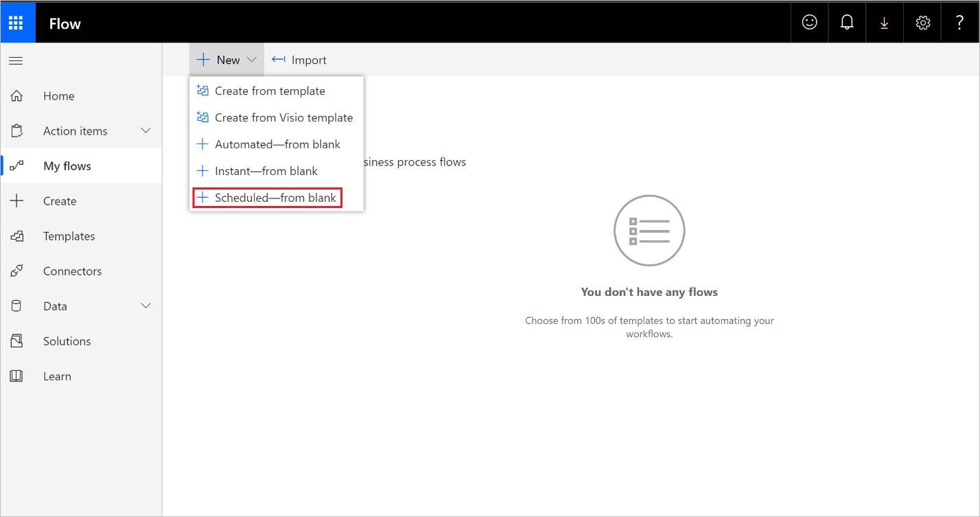Image resolution: width=980 pixels, height=517 pixels.
Task: Expand the Data section chevron
Action: [x=145, y=306]
